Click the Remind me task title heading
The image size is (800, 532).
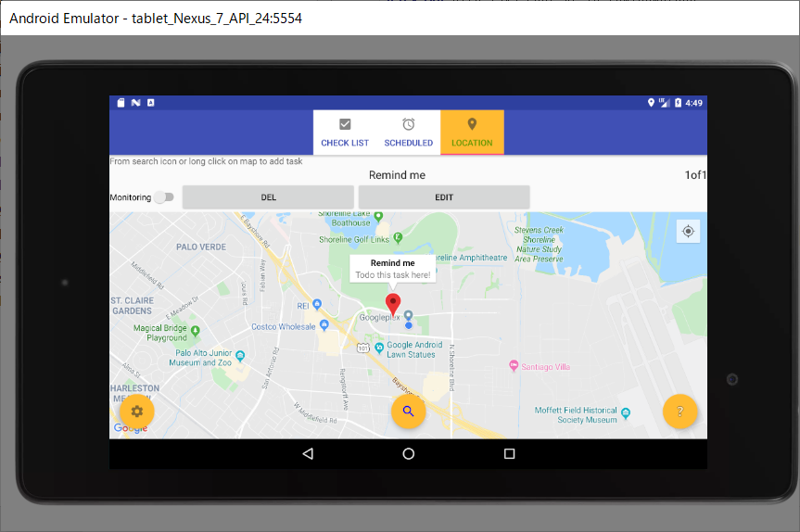point(397,175)
